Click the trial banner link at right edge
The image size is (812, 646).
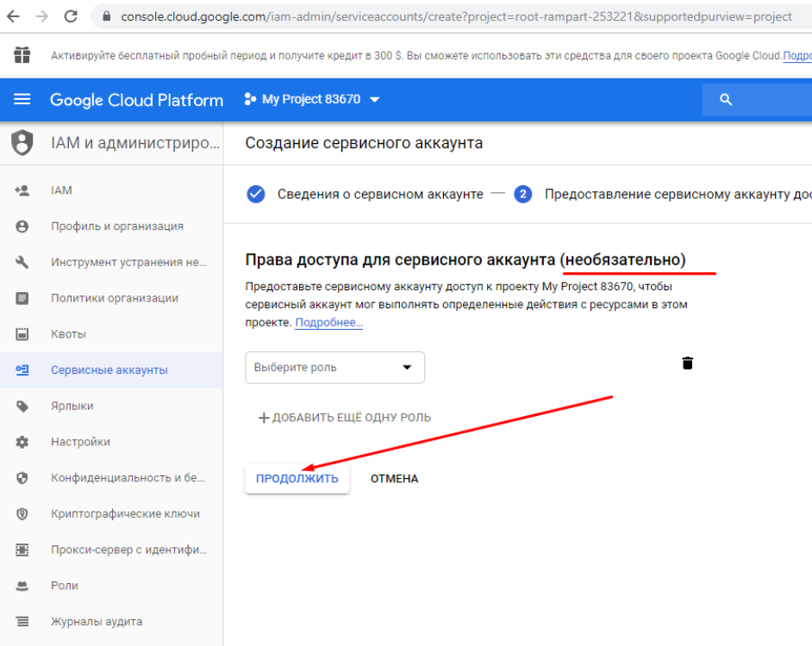(x=797, y=56)
